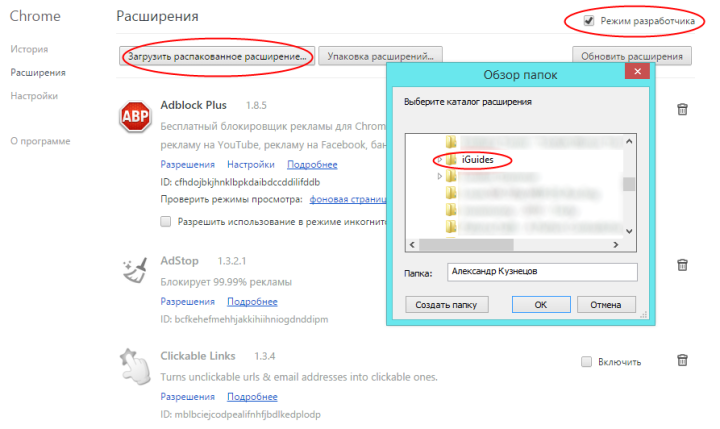Screen dimensions: 720x429
Task: Click the dialog resize grip corner
Action: coord(644,315)
